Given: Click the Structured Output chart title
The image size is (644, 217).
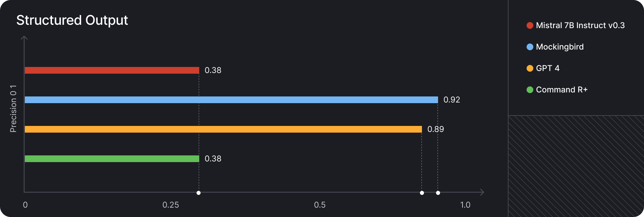Looking at the screenshot, I should coord(72,20).
